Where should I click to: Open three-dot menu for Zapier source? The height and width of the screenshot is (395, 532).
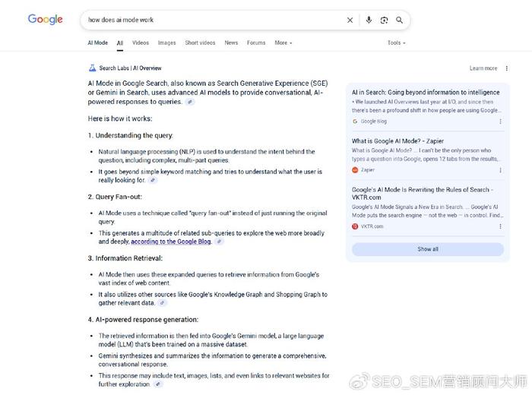click(x=500, y=170)
